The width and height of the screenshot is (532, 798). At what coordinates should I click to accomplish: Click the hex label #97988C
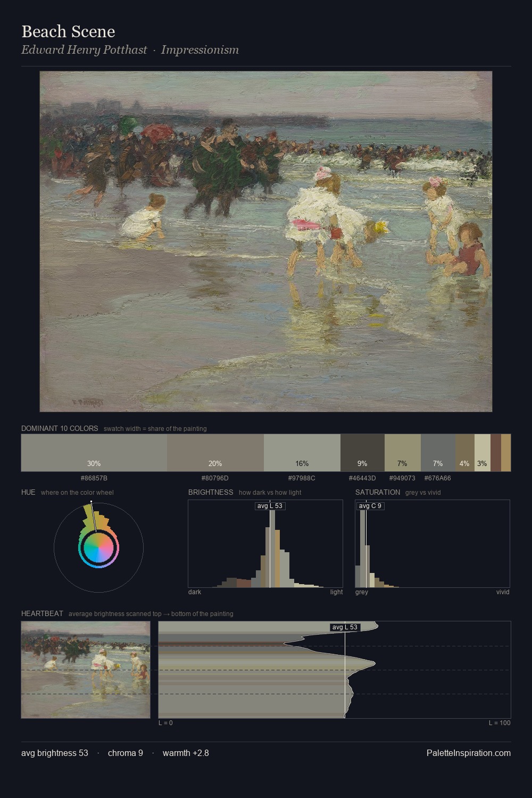pos(302,478)
